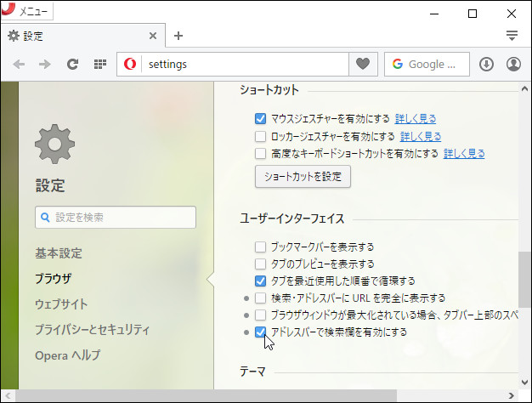Select ブラウザ in the sidebar

click(x=53, y=279)
